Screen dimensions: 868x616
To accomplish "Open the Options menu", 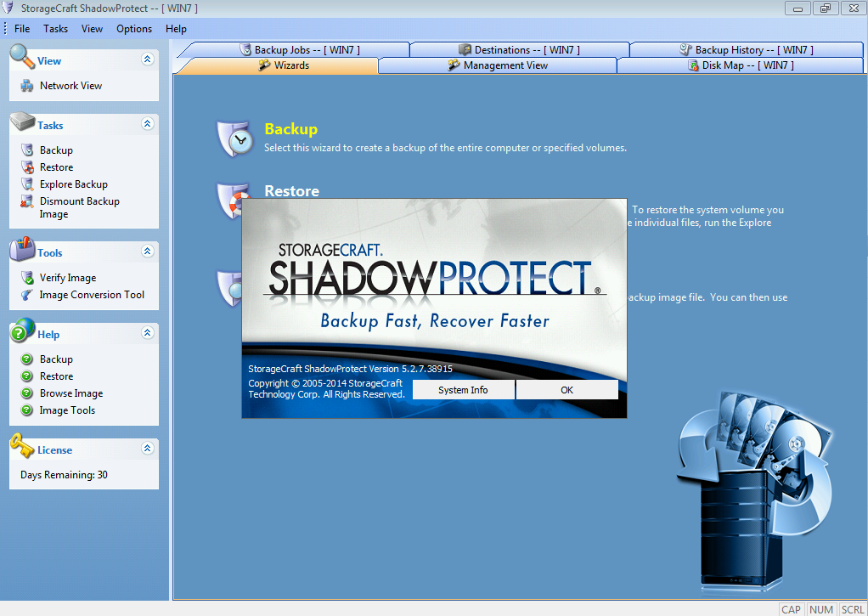I will point(134,29).
